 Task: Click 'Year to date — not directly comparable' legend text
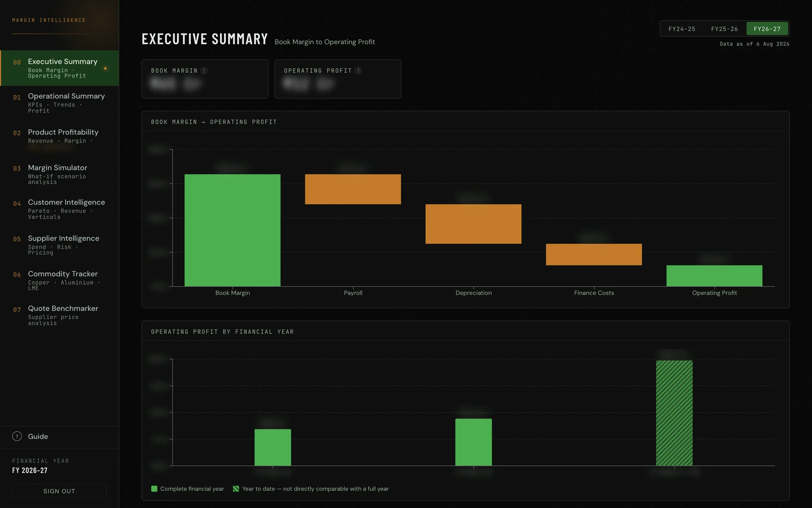315,488
